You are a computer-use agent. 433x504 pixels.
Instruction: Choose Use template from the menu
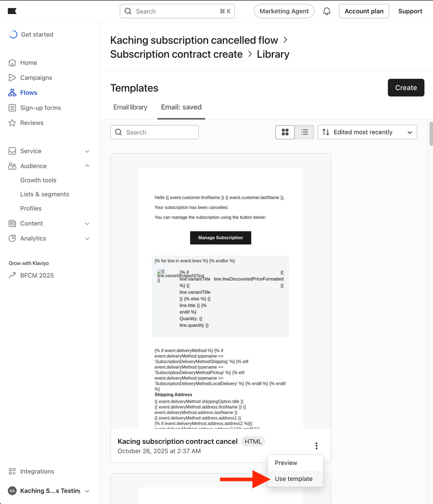tap(295, 479)
